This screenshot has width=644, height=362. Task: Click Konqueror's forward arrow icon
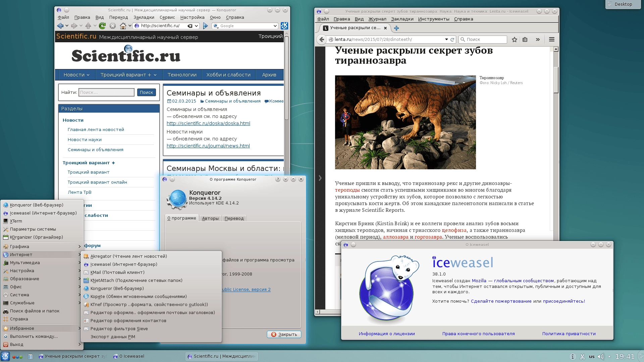tap(74, 26)
